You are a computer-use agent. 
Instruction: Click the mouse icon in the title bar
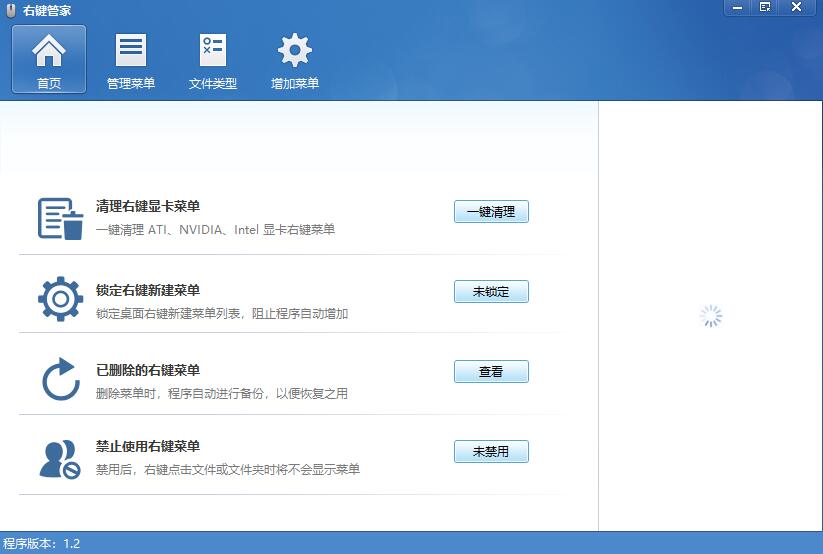click(10, 10)
